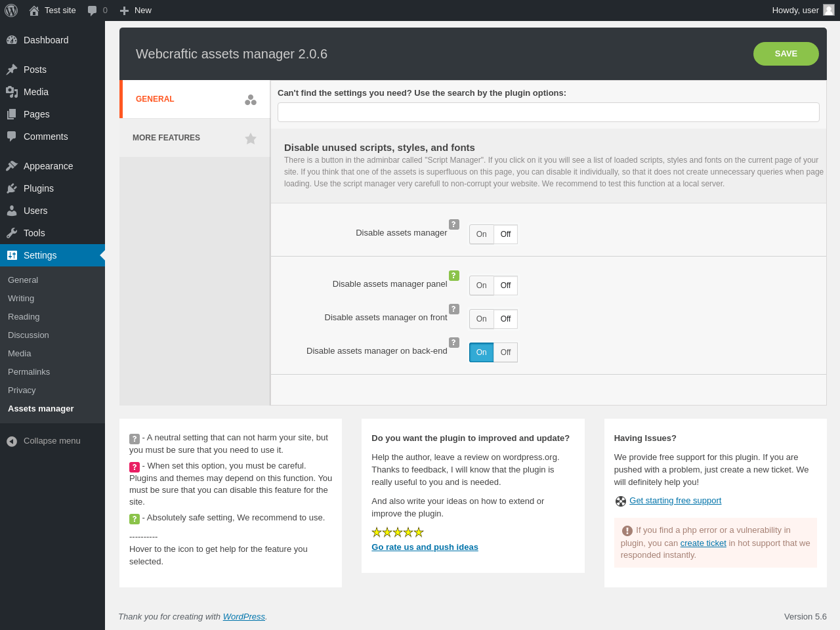Image resolution: width=840 pixels, height=630 pixels.
Task: Open Get starting free support link
Action: [675, 500]
